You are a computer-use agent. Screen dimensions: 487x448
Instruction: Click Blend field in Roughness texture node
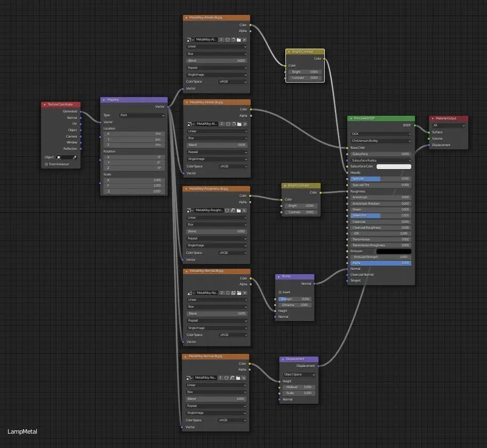(217, 231)
